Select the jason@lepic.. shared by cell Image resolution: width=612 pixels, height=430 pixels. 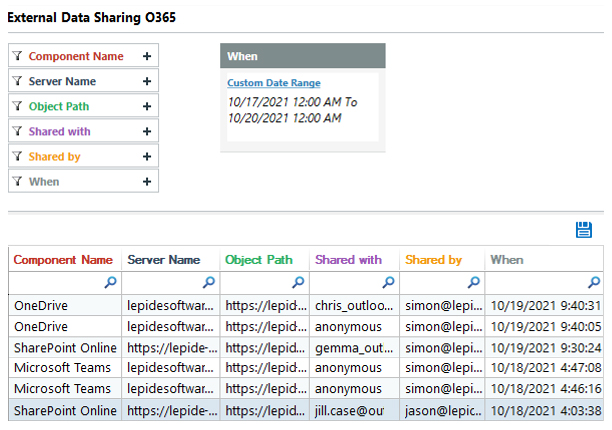[442, 410]
